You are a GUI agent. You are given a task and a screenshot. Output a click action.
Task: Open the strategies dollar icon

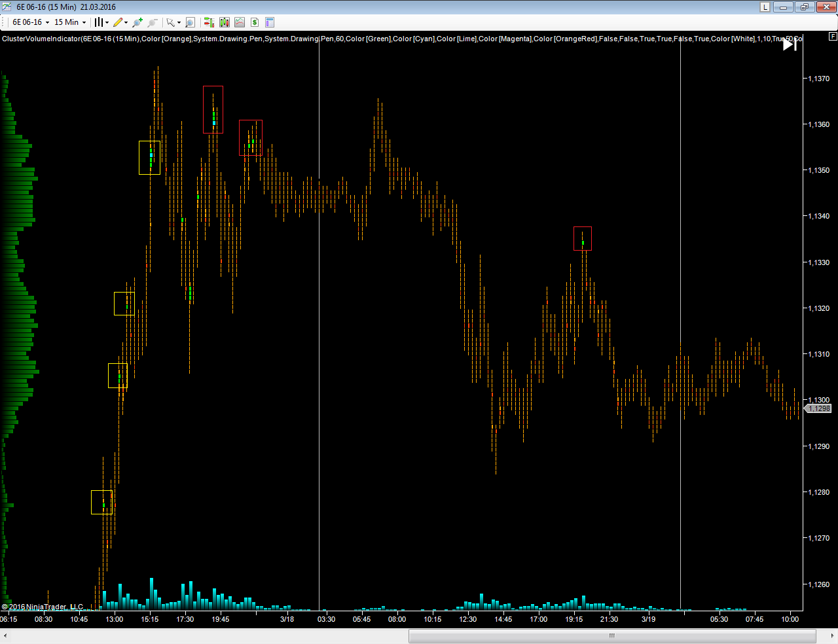(255, 22)
